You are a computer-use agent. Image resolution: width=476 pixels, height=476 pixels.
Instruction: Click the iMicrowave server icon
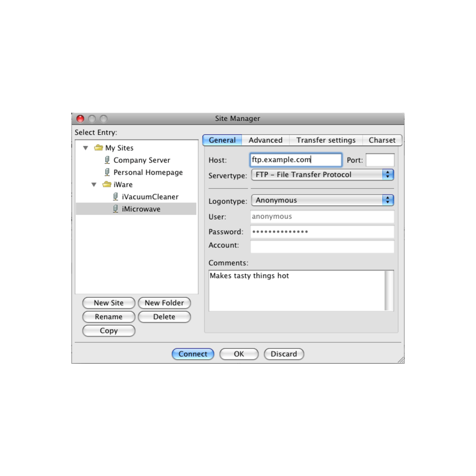[x=115, y=209]
